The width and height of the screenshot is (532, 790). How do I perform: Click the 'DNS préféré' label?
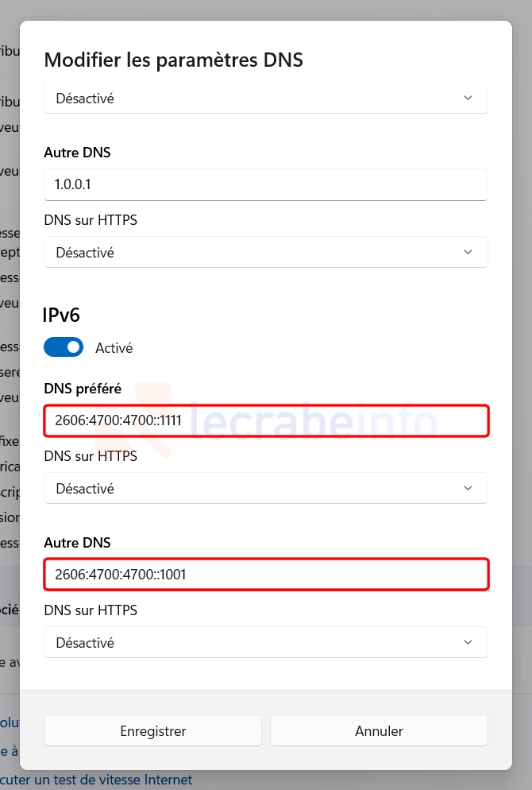[83, 389]
